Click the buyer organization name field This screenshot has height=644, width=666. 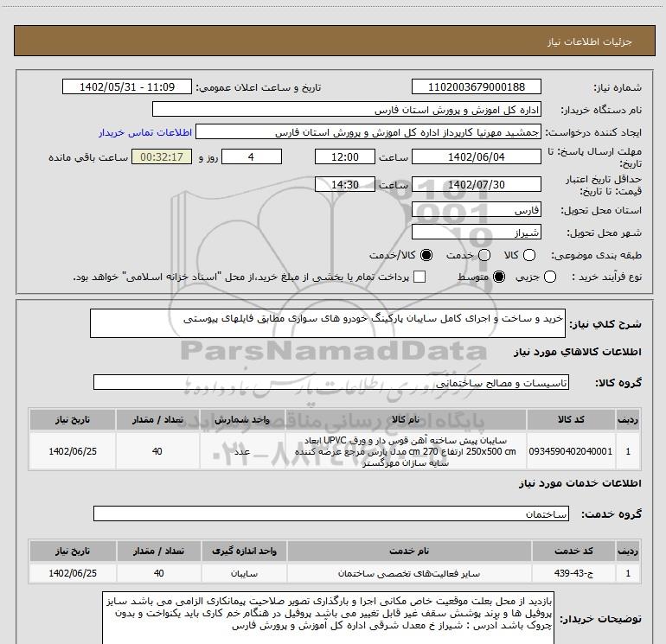(x=347, y=110)
